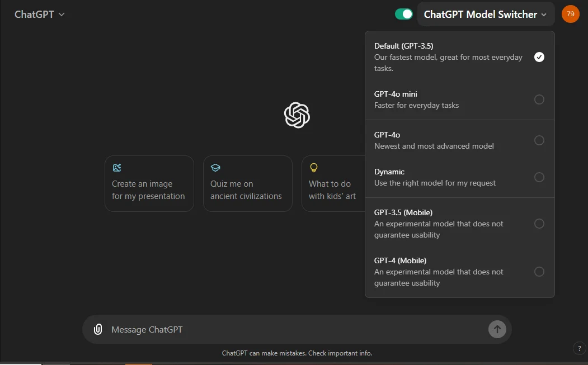Click the lightbulb icon on kids' art card
This screenshot has width=588, height=365.
click(314, 168)
